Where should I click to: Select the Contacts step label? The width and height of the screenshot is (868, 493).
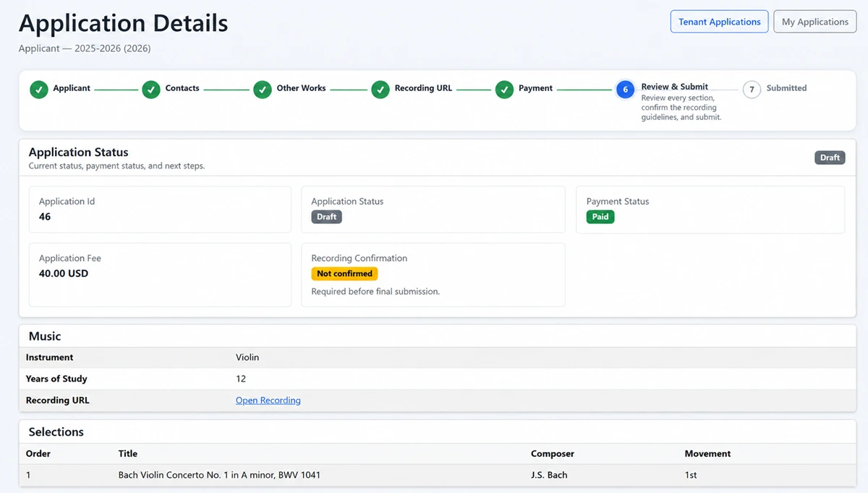(182, 88)
